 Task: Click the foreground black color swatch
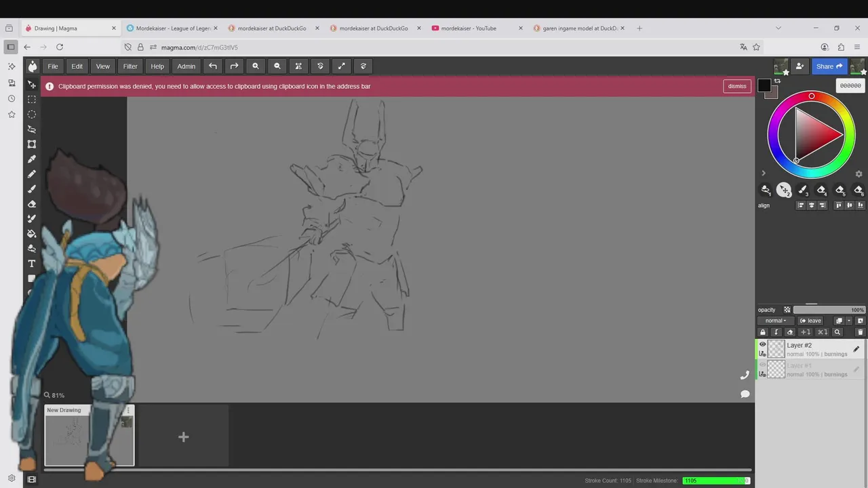(764, 85)
